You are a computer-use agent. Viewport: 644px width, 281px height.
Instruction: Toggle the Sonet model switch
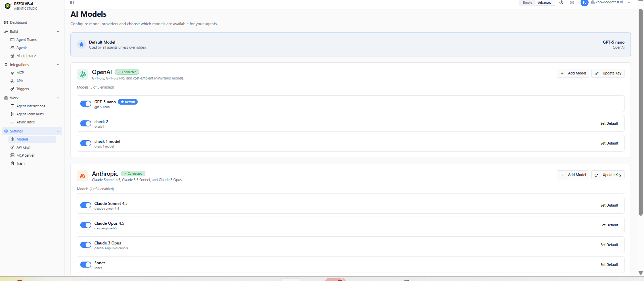[x=86, y=265]
